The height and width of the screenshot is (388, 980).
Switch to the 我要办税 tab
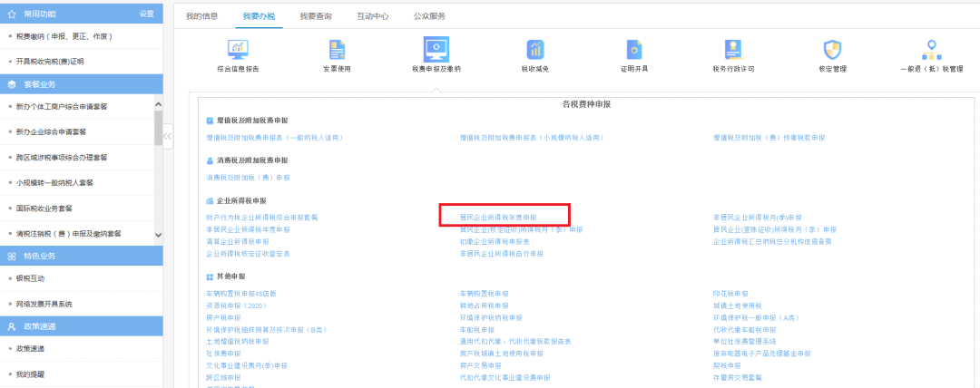(259, 16)
